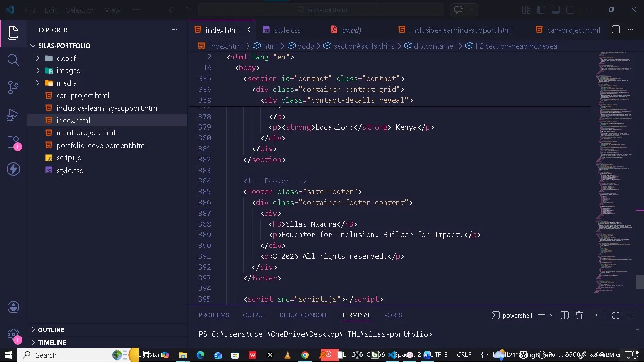
Task: Go back with the left arrow
Action: pyautogui.click(x=172, y=10)
